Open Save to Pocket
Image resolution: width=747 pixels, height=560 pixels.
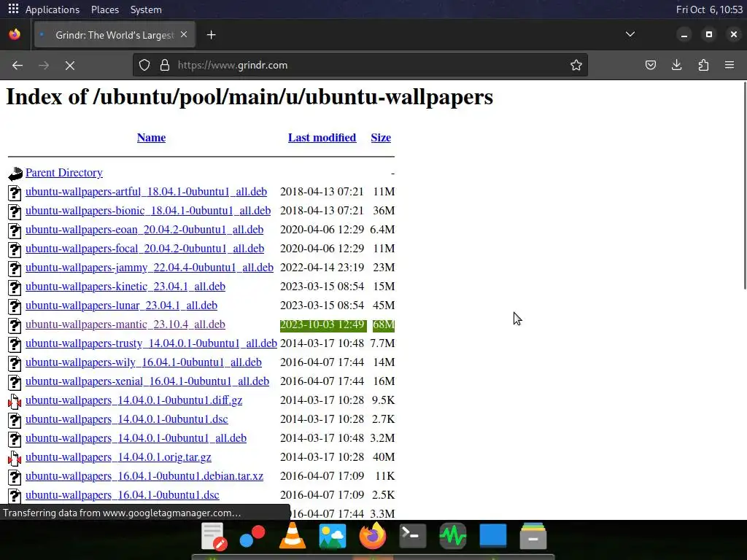pyautogui.click(x=650, y=65)
